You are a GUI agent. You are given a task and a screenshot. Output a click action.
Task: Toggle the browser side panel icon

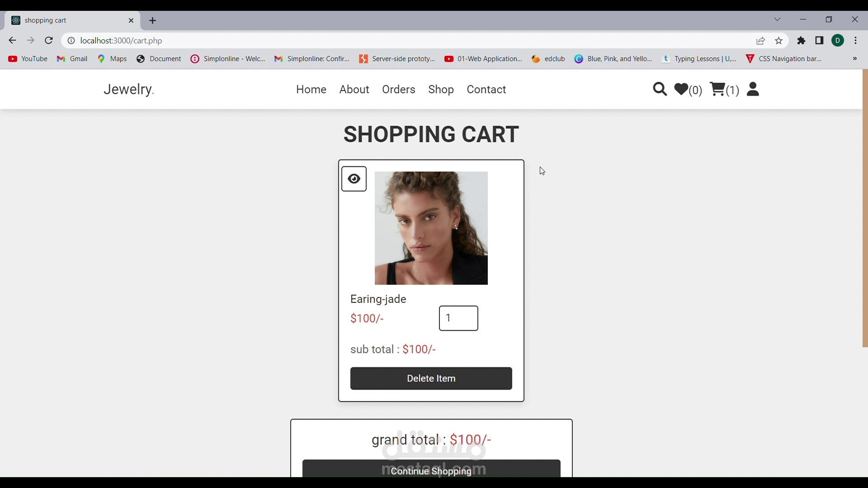(820, 41)
